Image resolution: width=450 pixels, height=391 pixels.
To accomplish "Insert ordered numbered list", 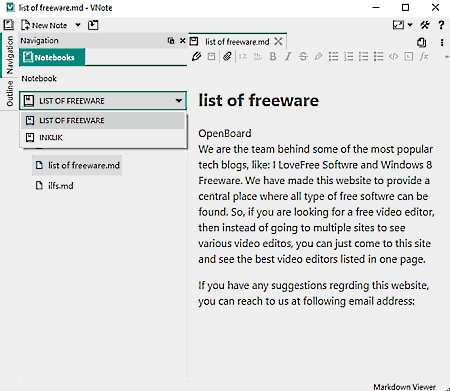I will point(348,56).
